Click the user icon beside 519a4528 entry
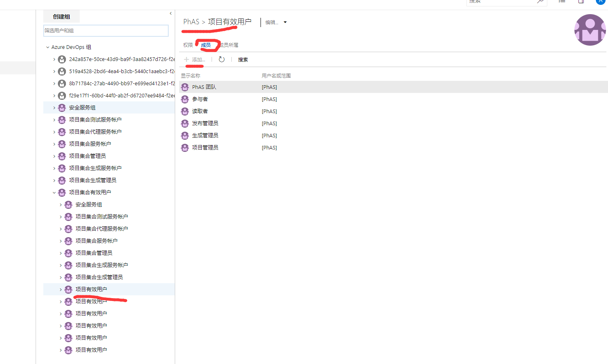The image size is (608, 364). coord(62,72)
